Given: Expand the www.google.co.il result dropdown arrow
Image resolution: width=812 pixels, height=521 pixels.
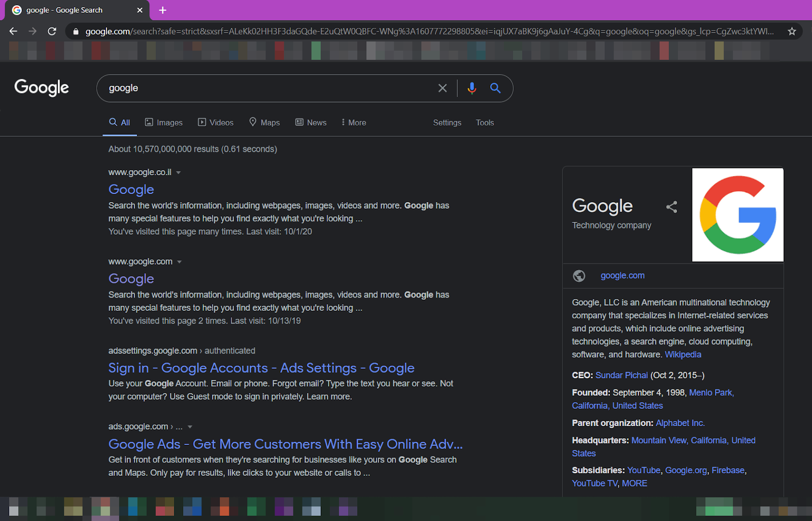Looking at the screenshot, I should (179, 172).
